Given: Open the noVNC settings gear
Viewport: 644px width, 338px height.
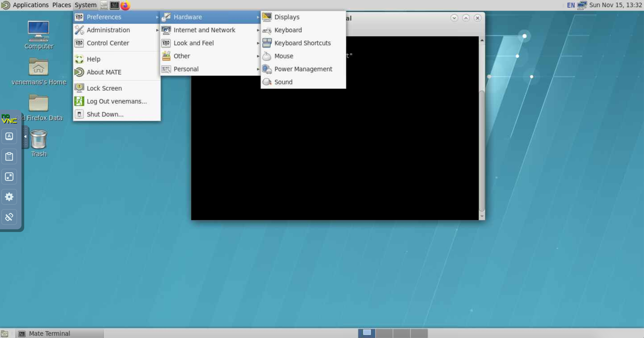Looking at the screenshot, I should click(9, 197).
